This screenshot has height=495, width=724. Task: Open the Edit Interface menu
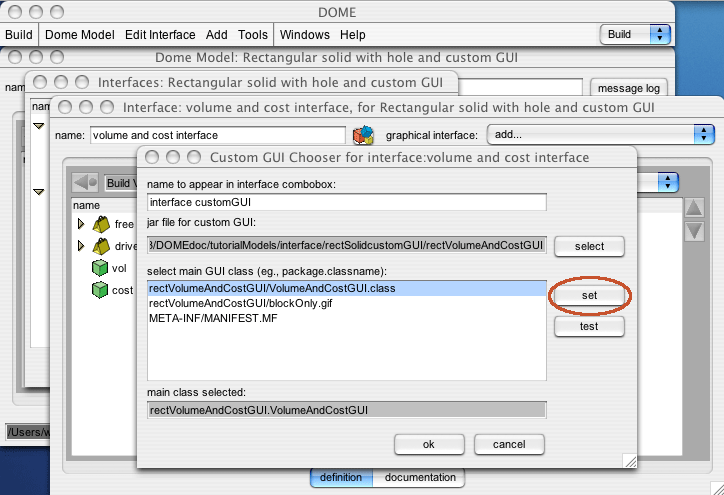tap(160, 35)
